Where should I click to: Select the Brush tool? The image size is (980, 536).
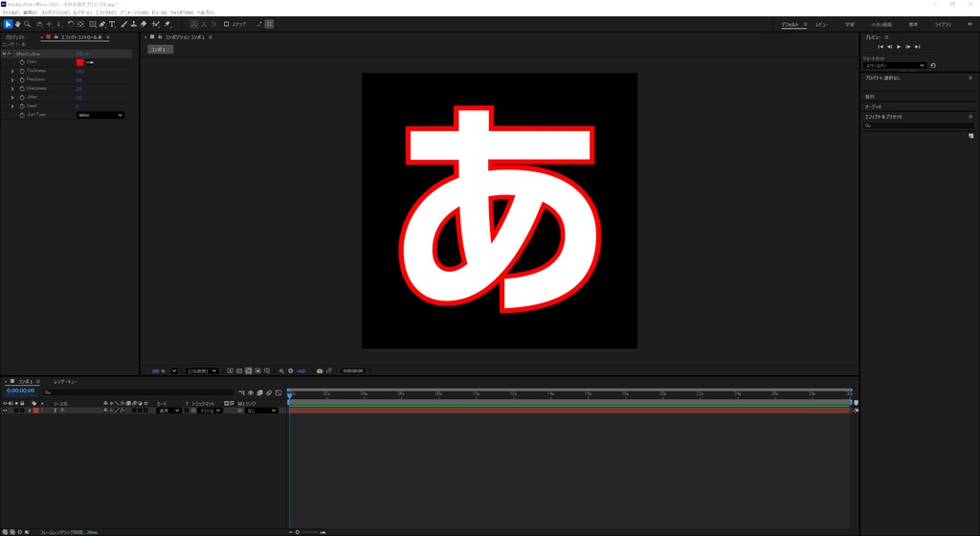point(123,24)
